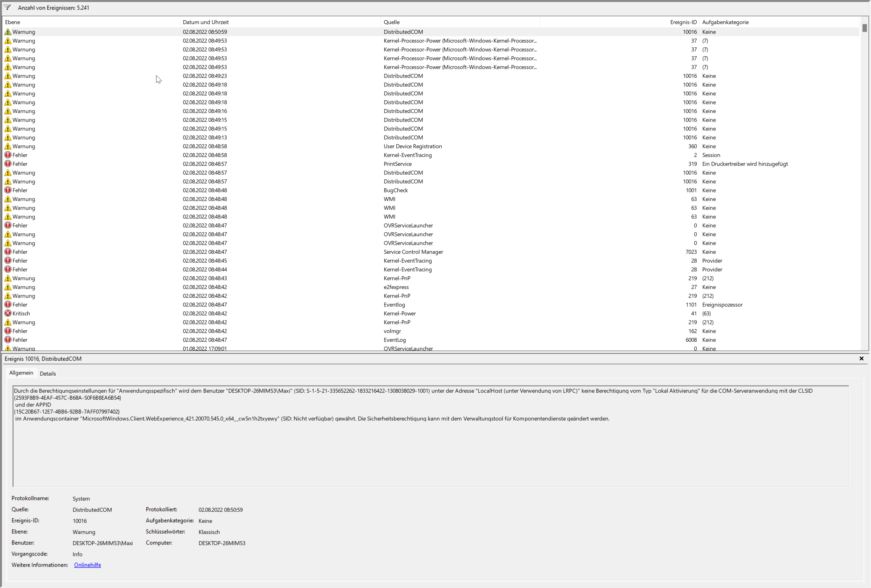871x588 pixels.
Task: Click the e2fexpress warning icon
Action: click(x=7, y=287)
